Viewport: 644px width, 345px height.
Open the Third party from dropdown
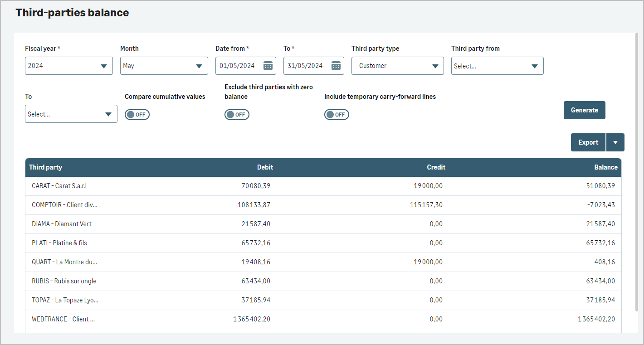[x=498, y=66]
